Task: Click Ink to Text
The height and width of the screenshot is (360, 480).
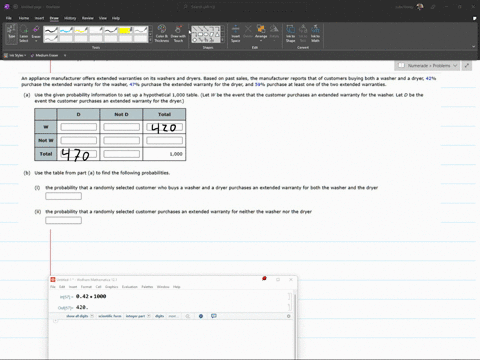Action: point(303,33)
